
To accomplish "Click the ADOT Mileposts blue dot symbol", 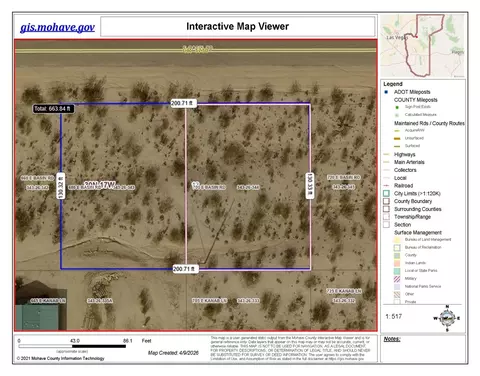I will [x=386, y=92].
